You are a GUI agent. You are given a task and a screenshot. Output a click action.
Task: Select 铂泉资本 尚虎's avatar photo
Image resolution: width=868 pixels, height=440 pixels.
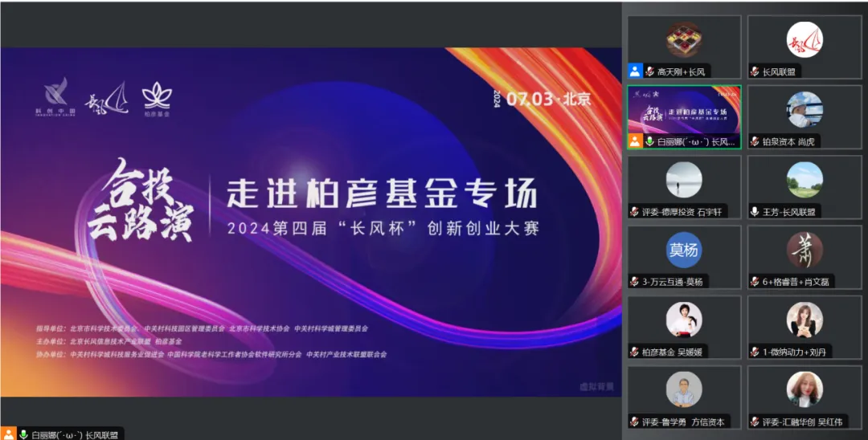tap(805, 109)
